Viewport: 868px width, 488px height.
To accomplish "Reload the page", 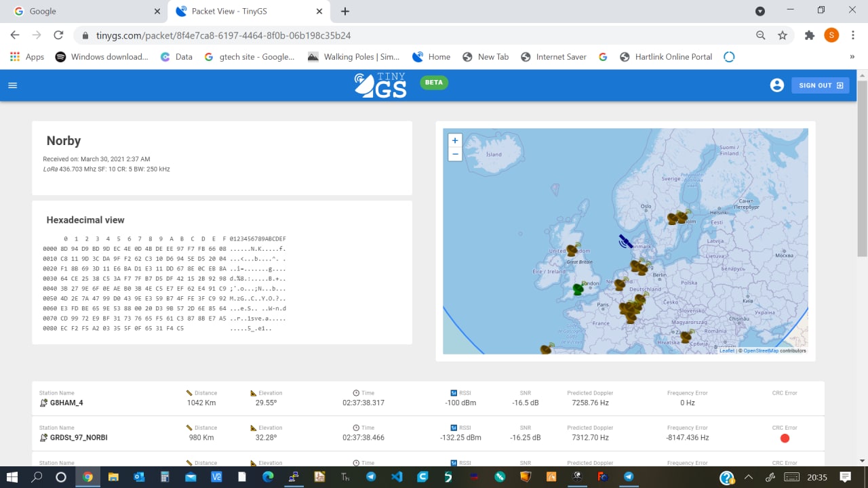I will pyautogui.click(x=58, y=35).
